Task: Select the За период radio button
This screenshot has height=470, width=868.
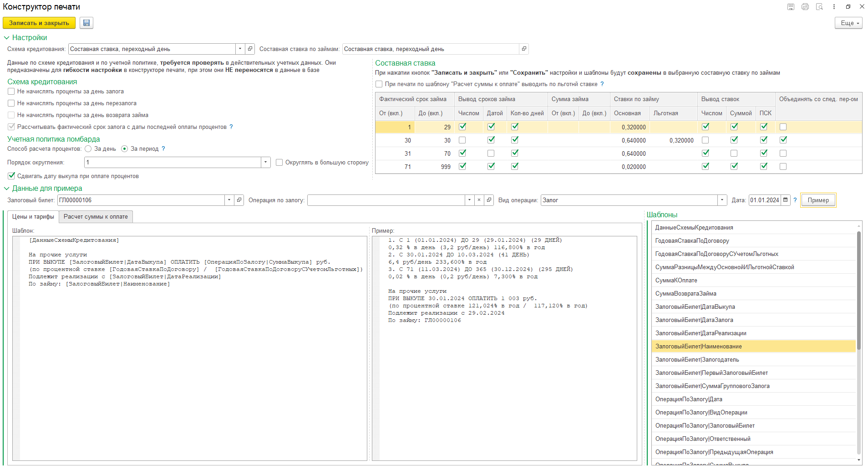Action: click(x=125, y=149)
